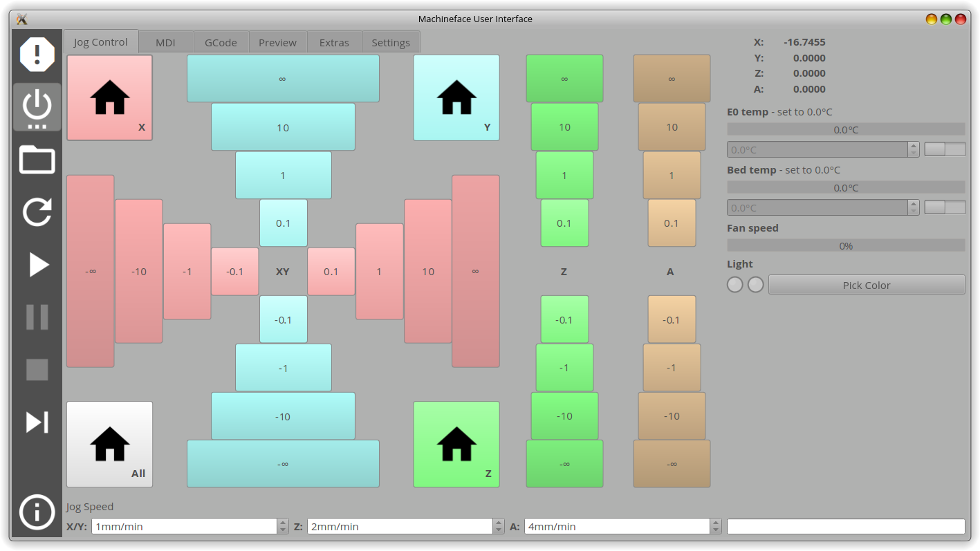Toggle the E0 temp switch
The width and height of the screenshot is (980, 551).
click(x=945, y=149)
